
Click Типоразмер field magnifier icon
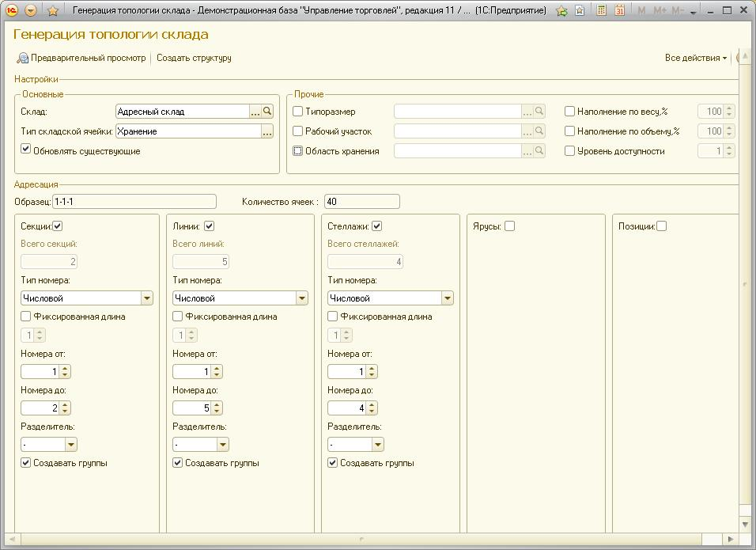pos(539,112)
